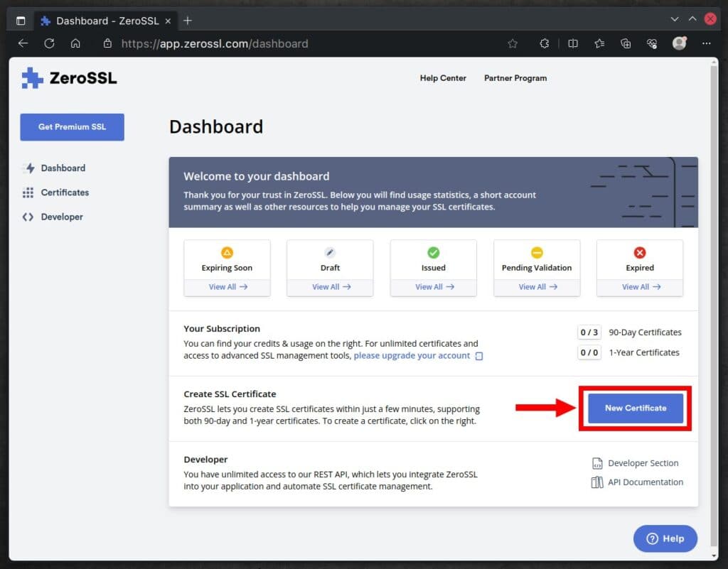Open the Help Center link

coord(443,78)
